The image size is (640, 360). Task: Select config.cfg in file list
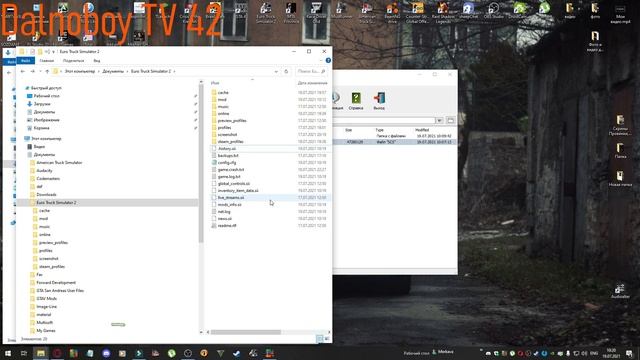click(227, 162)
